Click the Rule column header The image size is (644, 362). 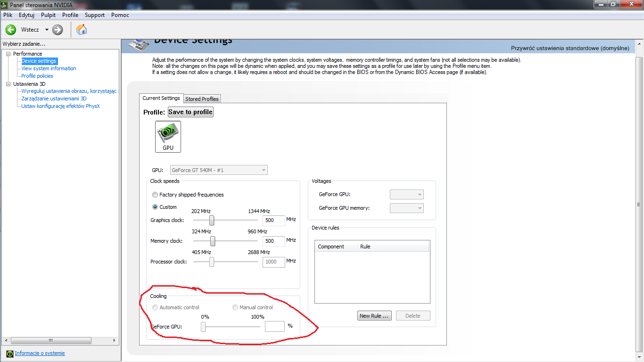(x=394, y=247)
